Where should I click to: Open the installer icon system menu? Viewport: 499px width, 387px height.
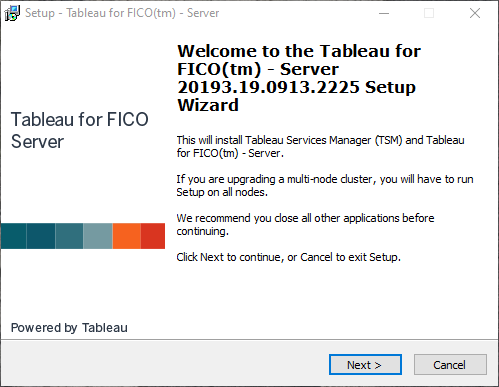[12, 13]
